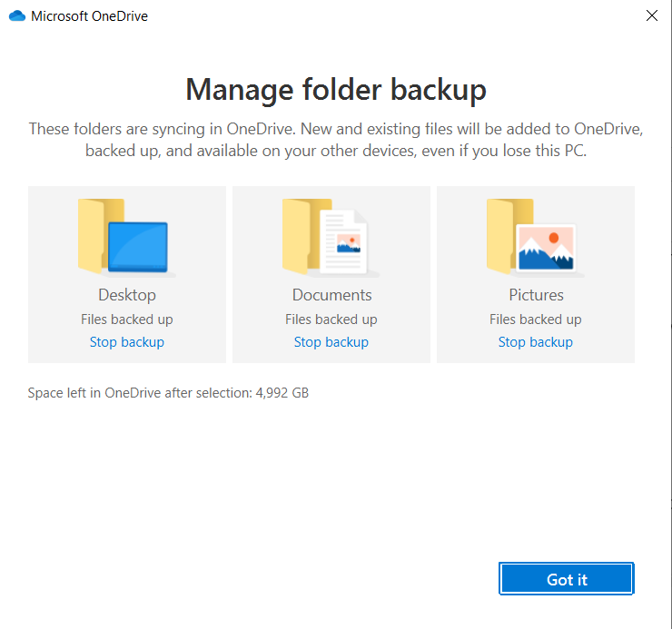
Task: Click the OneDrive cloud icon in title bar
Action: coord(17,16)
